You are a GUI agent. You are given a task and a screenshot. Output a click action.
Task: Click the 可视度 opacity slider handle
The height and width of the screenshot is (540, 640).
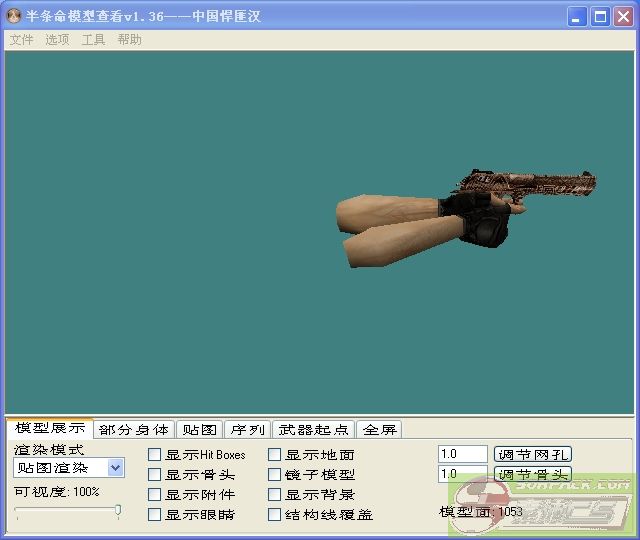coord(118,511)
